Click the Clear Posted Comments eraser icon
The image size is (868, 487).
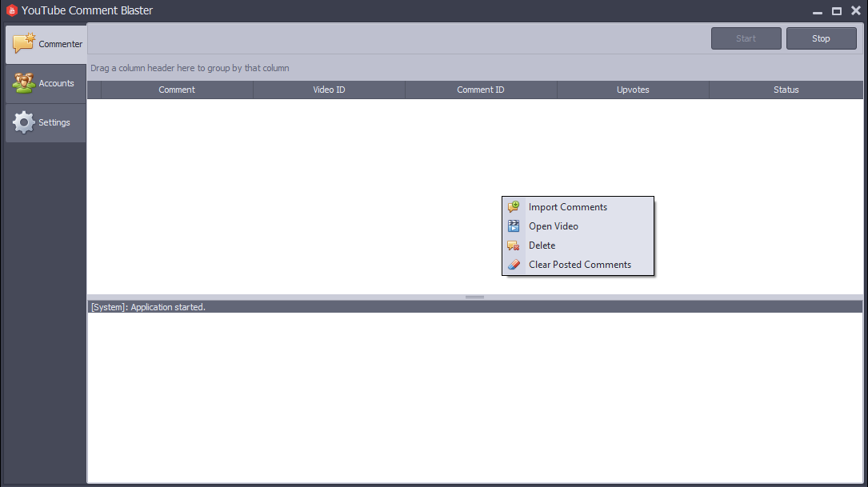pyautogui.click(x=514, y=265)
